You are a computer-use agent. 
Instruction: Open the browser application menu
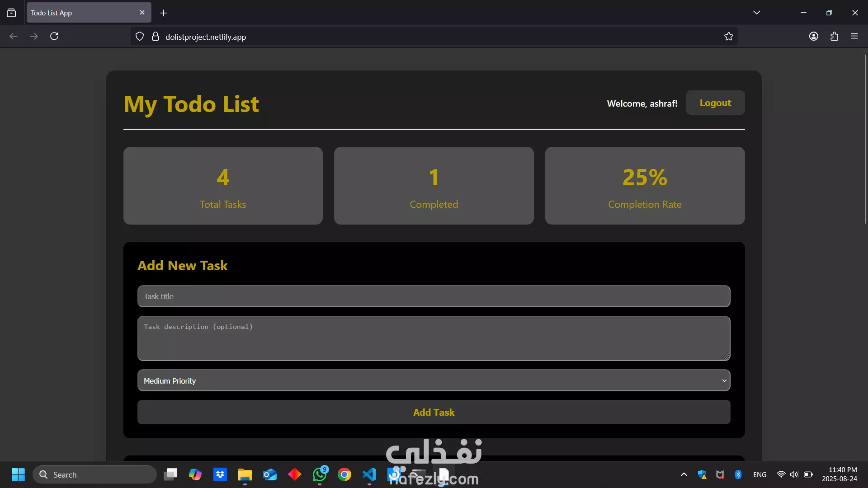pyautogui.click(x=854, y=36)
